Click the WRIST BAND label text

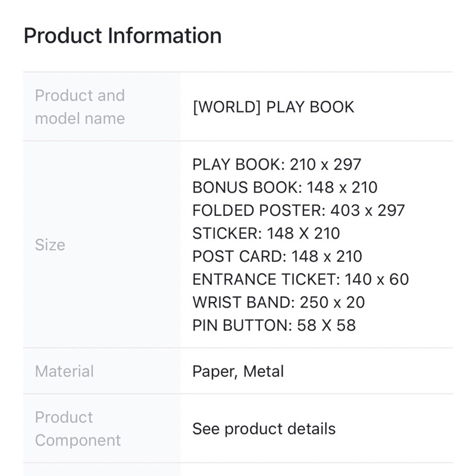242,302
